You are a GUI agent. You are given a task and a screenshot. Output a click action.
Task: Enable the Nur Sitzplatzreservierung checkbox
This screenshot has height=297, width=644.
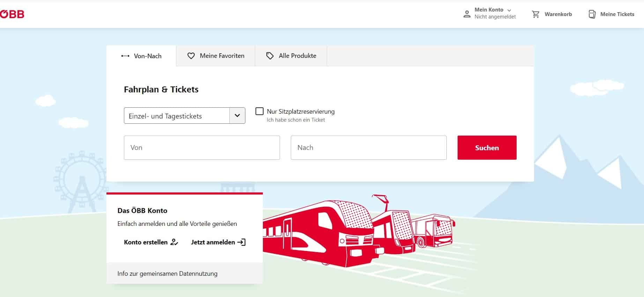coord(259,111)
